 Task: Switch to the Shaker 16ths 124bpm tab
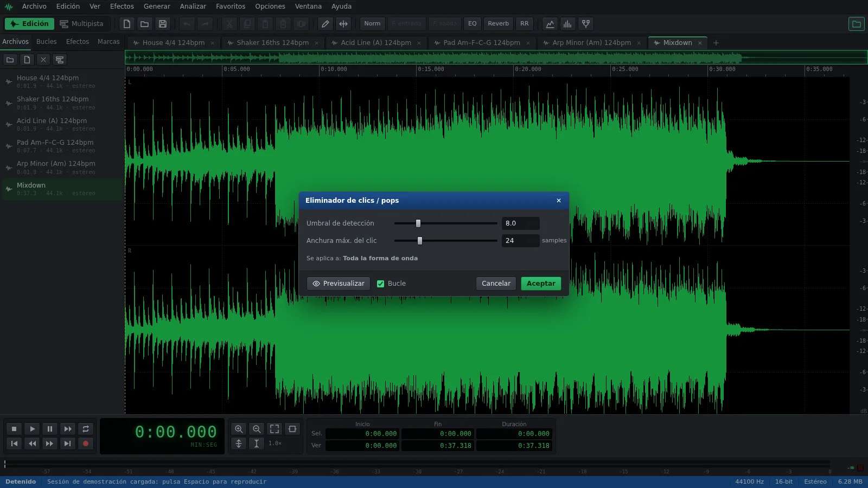273,43
